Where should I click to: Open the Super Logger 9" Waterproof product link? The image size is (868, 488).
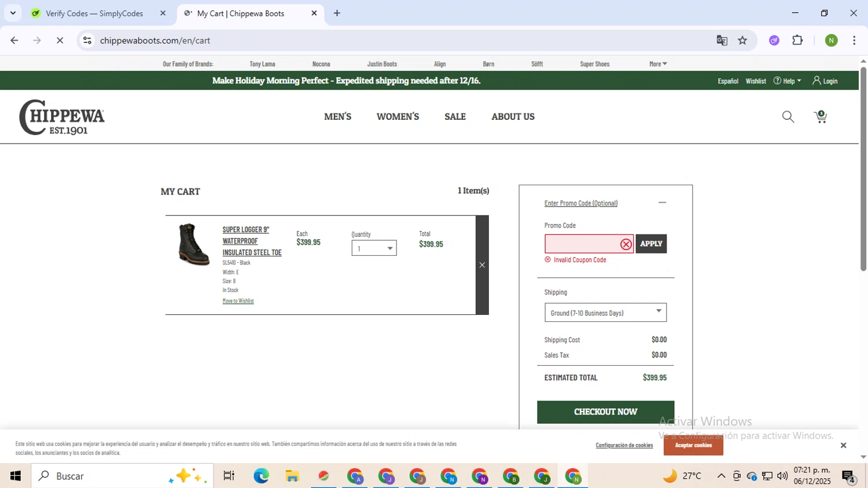click(x=252, y=241)
